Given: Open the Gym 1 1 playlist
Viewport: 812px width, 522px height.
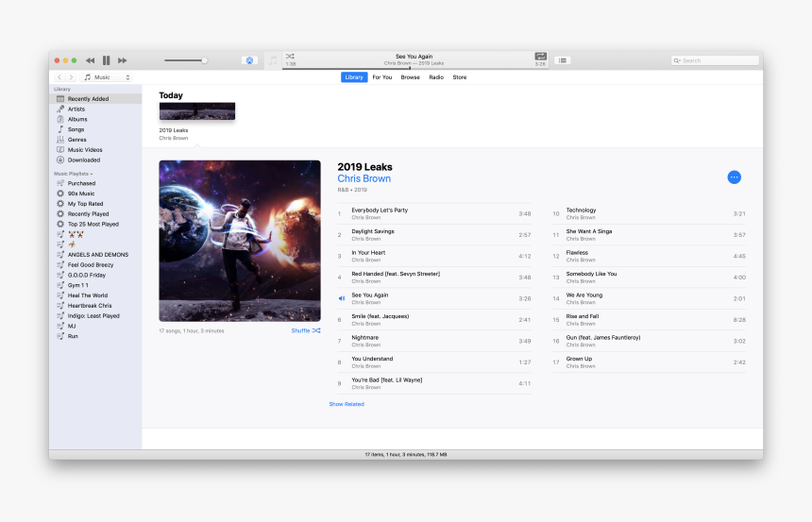Looking at the screenshot, I should (95, 285).
